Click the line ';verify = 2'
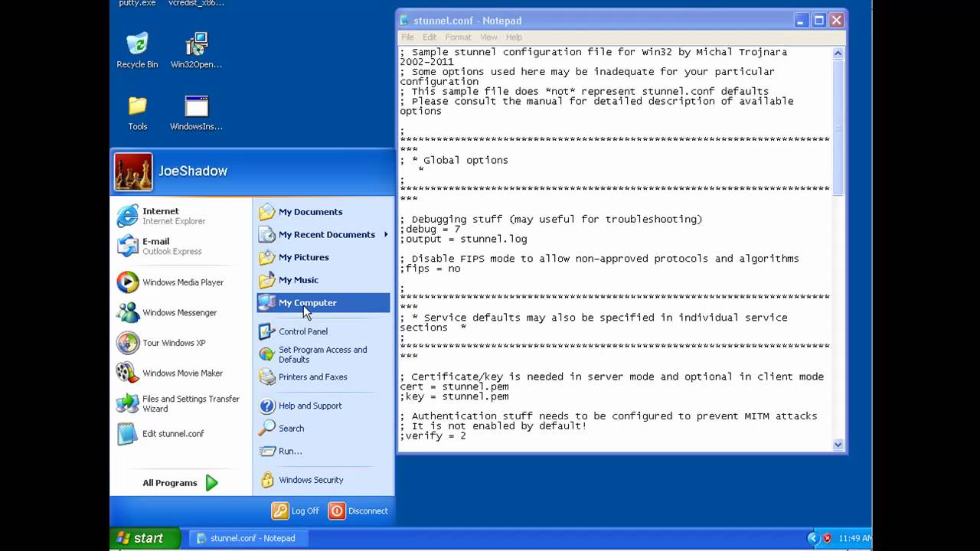Viewport: 980px width, 551px height. pos(433,435)
